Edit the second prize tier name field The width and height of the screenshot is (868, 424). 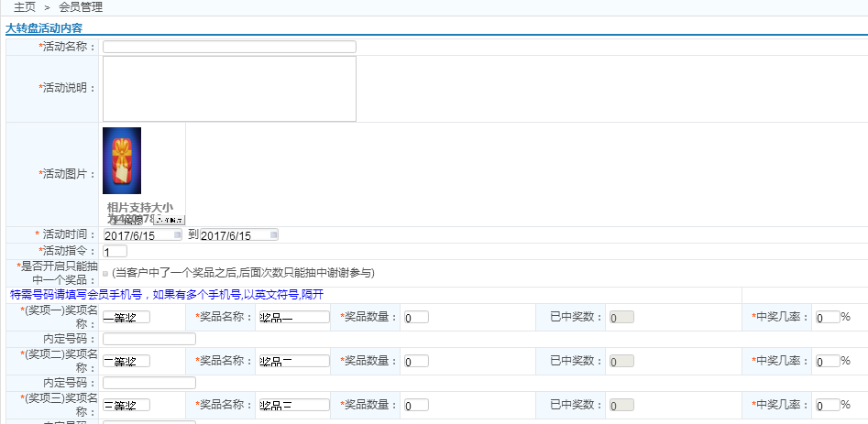[x=126, y=361]
